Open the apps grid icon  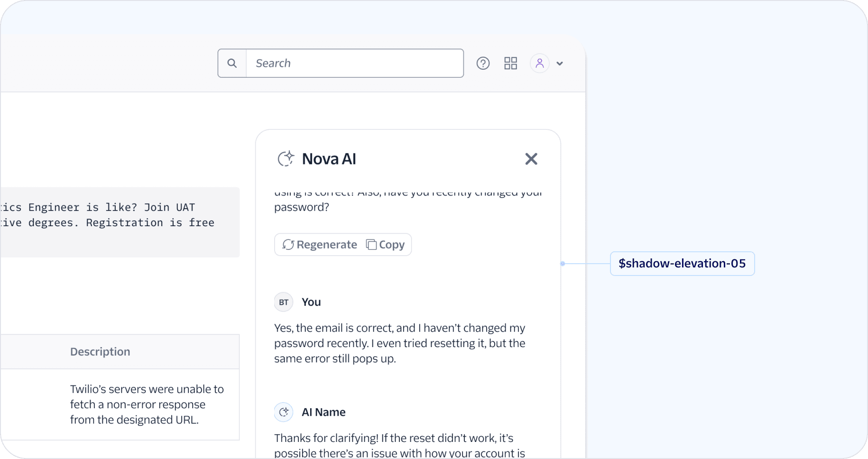pyautogui.click(x=510, y=63)
